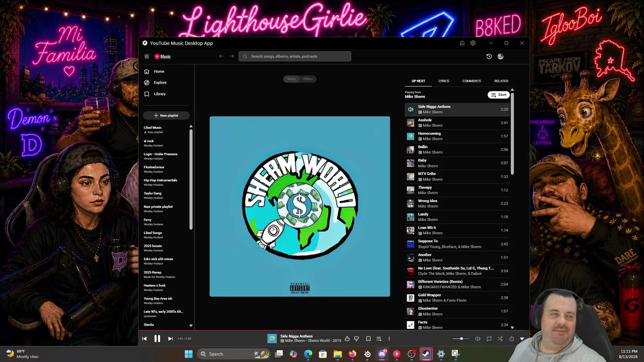Go forward with the right arrow
Viewport: 644px width, 362px height.
pos(231,56)
